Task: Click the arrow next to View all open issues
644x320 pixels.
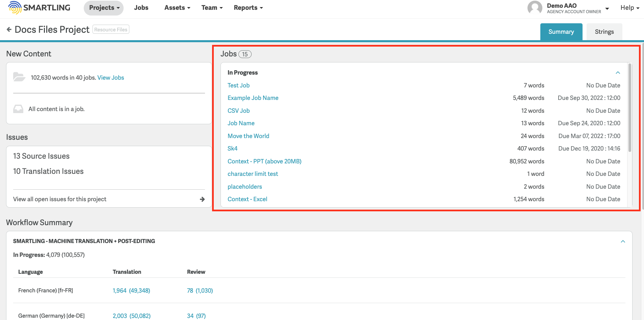Action: [202, 199]
